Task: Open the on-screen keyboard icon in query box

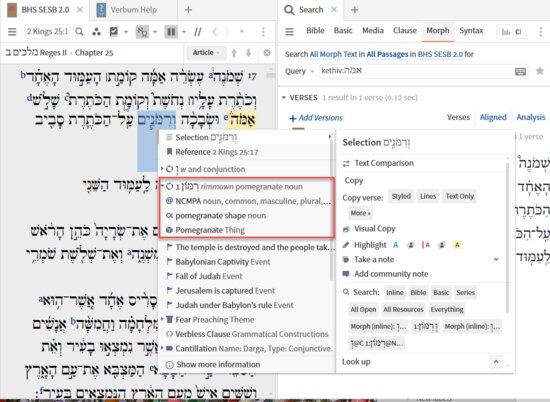Action: [520, 71]
